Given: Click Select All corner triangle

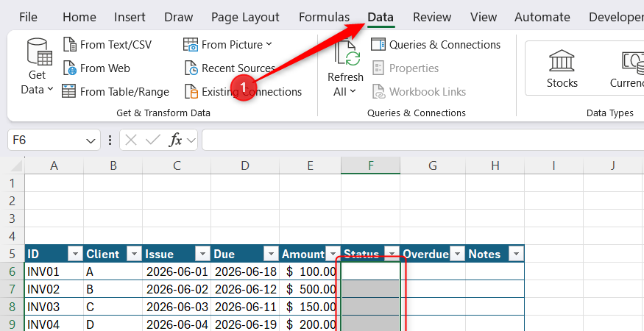Looking at the screenshot, I should (16, 165).
